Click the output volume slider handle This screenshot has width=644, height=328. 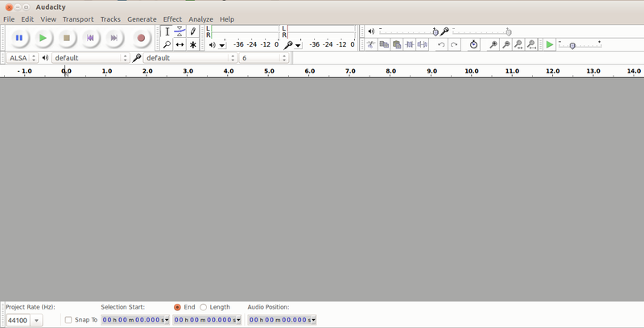click(436, 32)
